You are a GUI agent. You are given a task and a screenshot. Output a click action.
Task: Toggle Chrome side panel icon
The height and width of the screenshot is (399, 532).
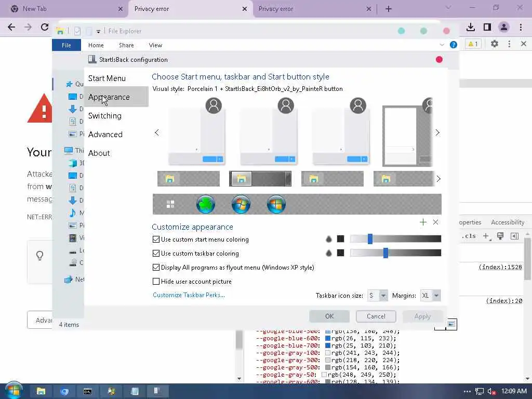pos(487,27)
